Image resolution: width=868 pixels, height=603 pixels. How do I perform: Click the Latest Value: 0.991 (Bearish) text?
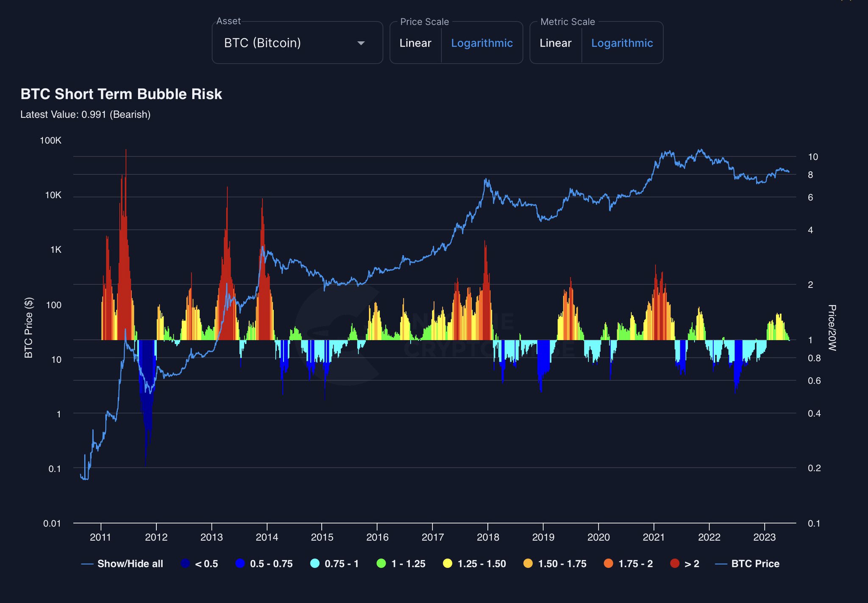click(x=86, y=114)
